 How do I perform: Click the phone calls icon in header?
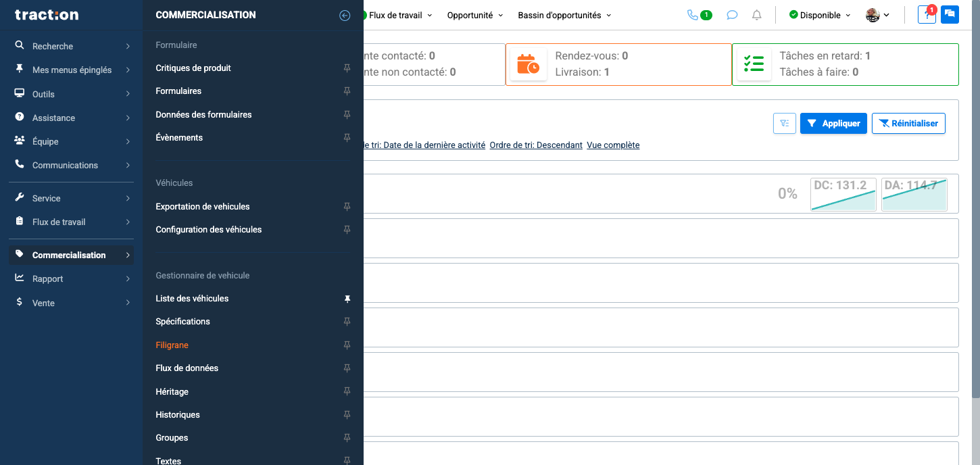pos(692,15)
